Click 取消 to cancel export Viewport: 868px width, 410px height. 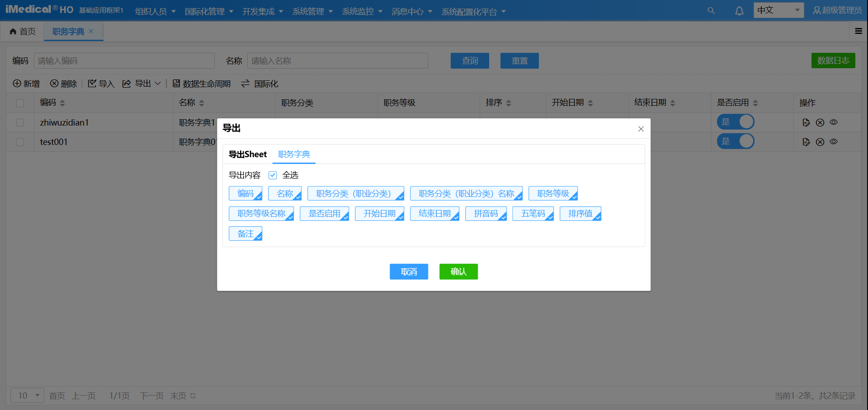(409, 271)
